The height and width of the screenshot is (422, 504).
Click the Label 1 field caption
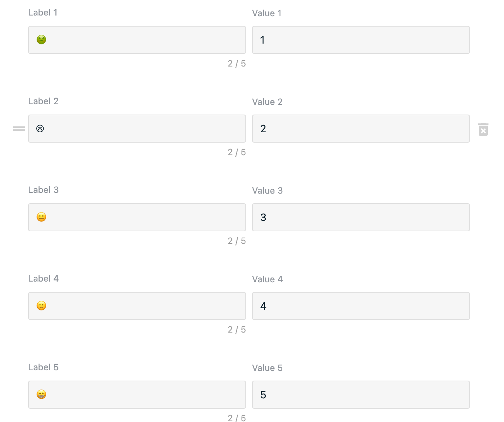coord(43,13)
